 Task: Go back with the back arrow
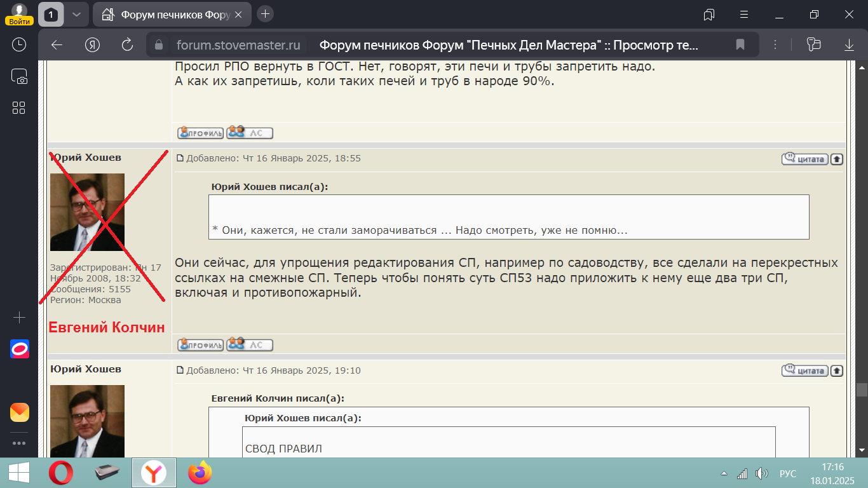click(x=57, y=44)
